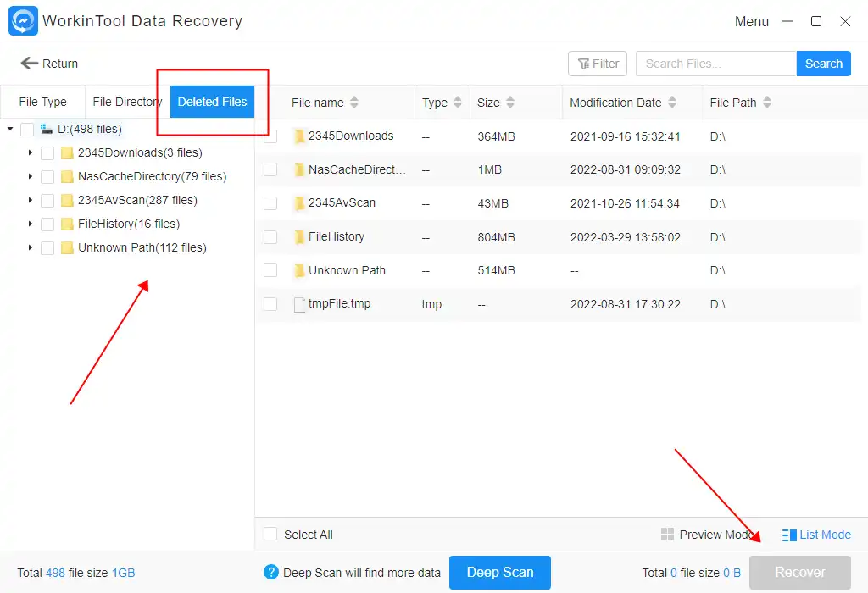Click the Recover button
868x593 pixels.
click(800, 572)
